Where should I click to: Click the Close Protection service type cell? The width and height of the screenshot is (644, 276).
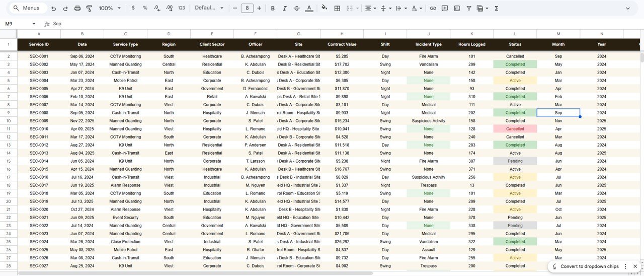click(x=125, y=242)
